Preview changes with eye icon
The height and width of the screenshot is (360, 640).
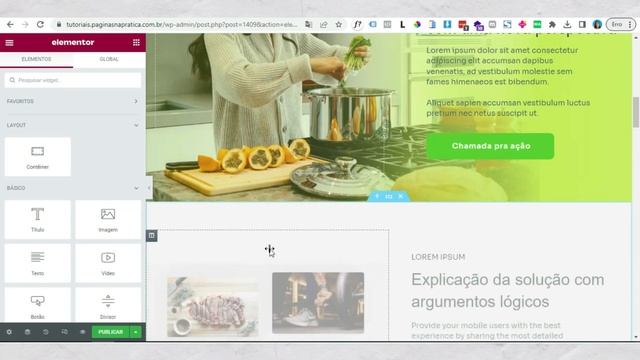[x=82, y=332]
